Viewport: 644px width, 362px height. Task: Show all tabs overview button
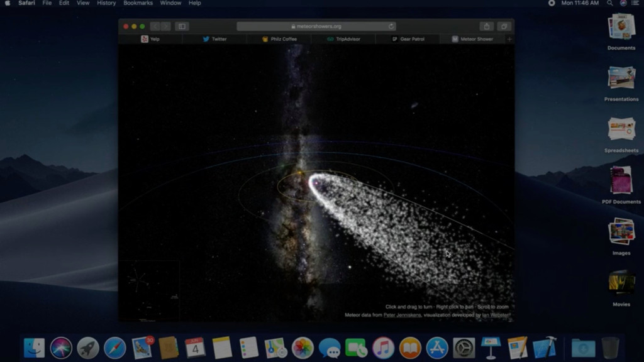point(504,26)
